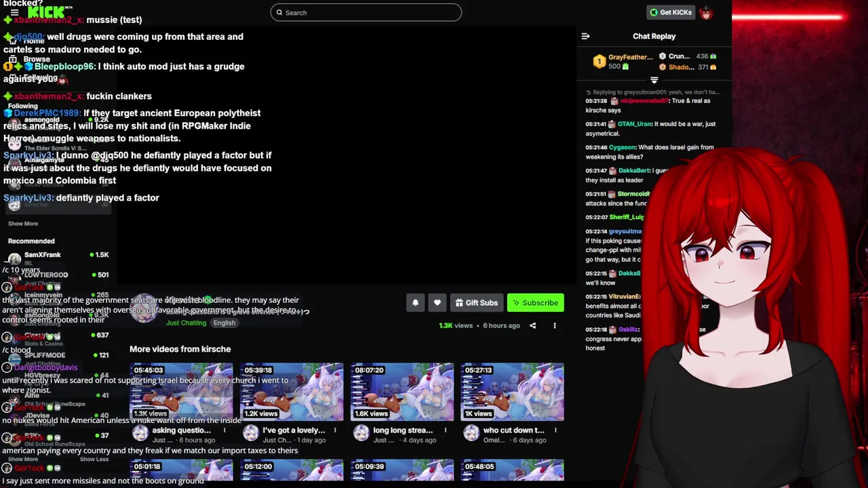Focus the Search input field
The image size is (868, 488).
(x=366, y=12)
